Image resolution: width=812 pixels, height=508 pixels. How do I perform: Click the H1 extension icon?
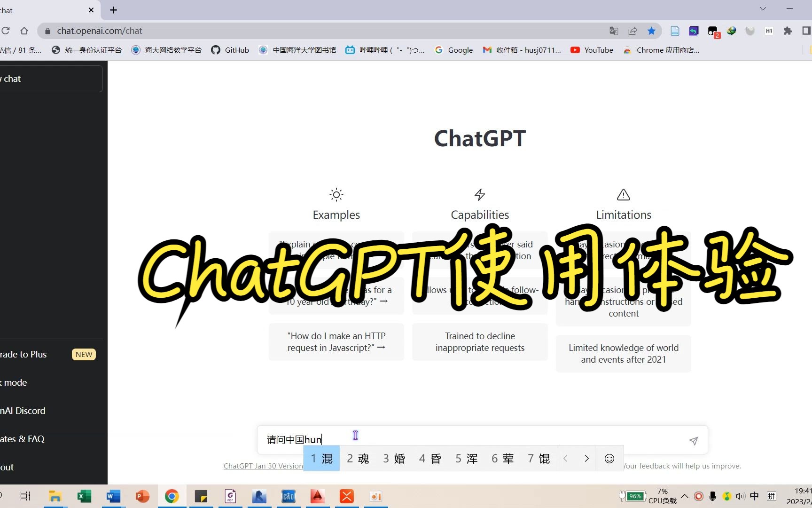[x=769, y=31]
